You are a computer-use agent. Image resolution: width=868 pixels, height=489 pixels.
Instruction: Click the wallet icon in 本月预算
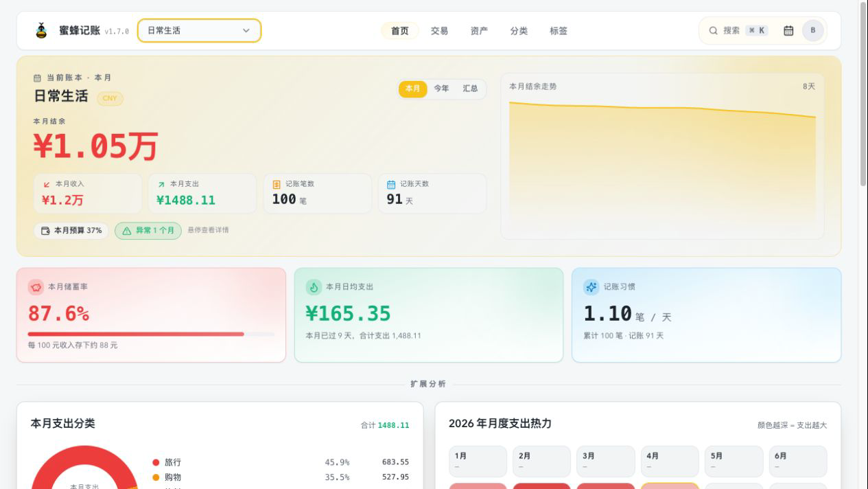(x=45, y=231)
